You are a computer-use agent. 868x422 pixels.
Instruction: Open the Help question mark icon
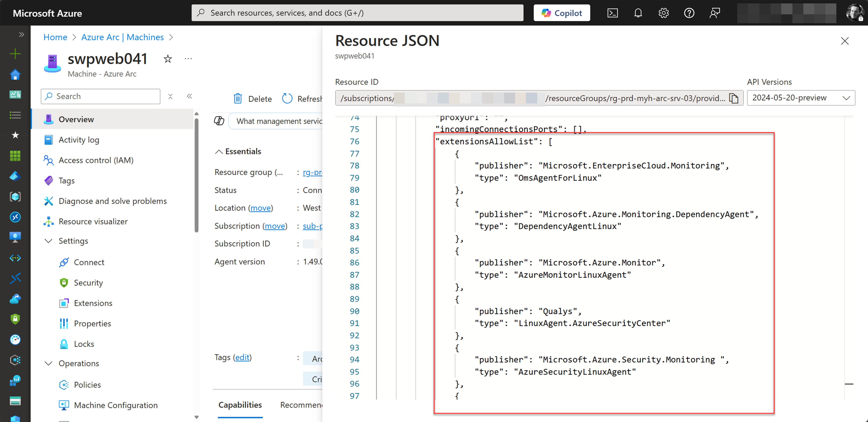pos(689,13)
